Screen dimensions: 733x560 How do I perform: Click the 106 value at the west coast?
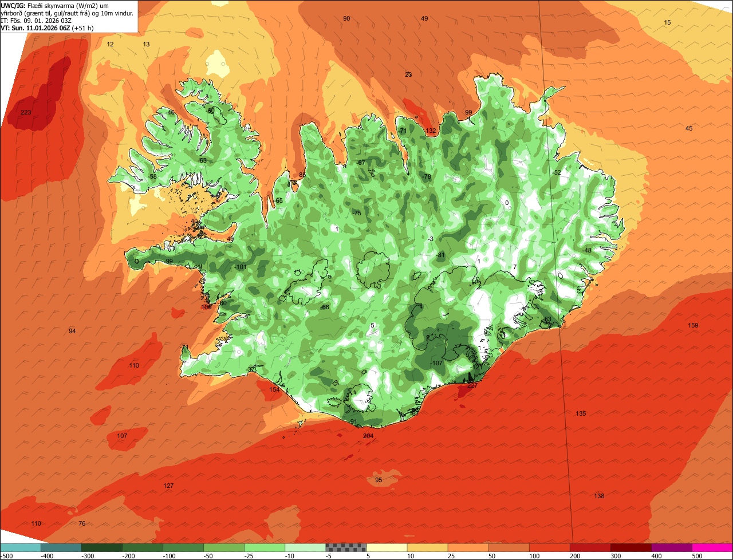click(x=207, y=307)
